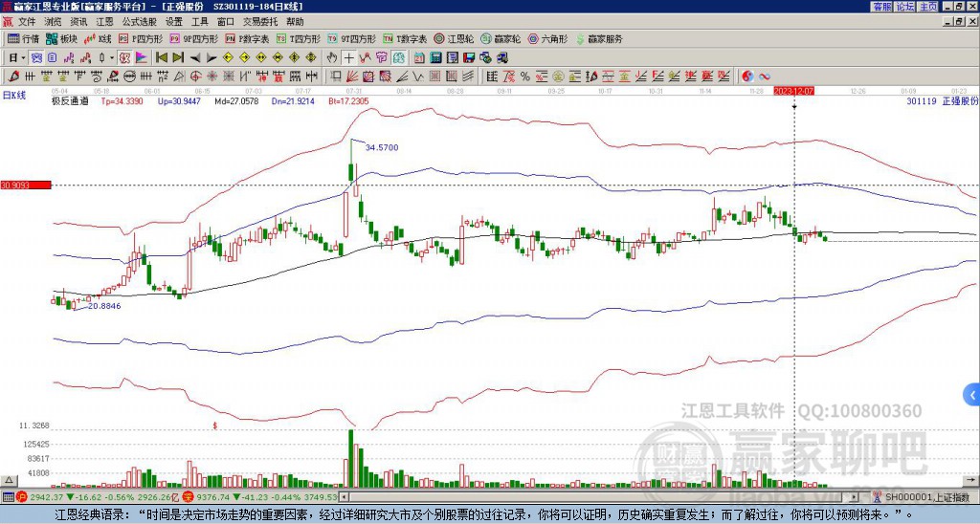Click the solid black left arrow
980x524 pixels.
click(x=195, y=58)
